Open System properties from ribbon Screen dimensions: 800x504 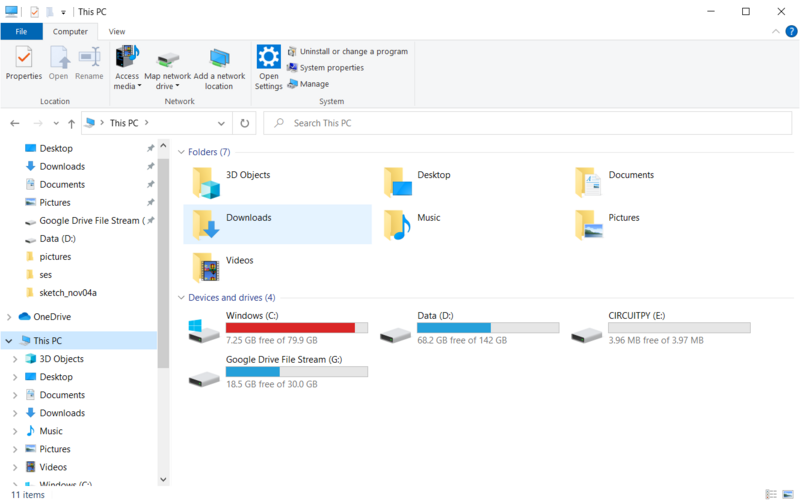[326, 67]
